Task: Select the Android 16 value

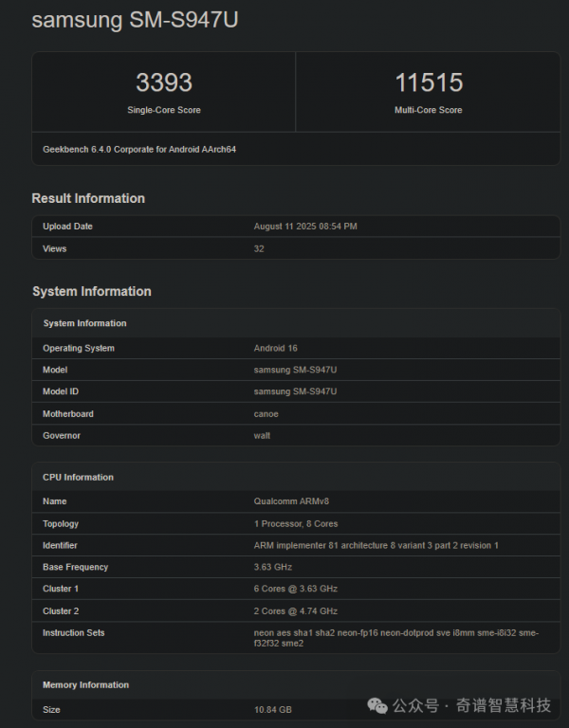Action: pyautogui.click(x=275, y=348)
